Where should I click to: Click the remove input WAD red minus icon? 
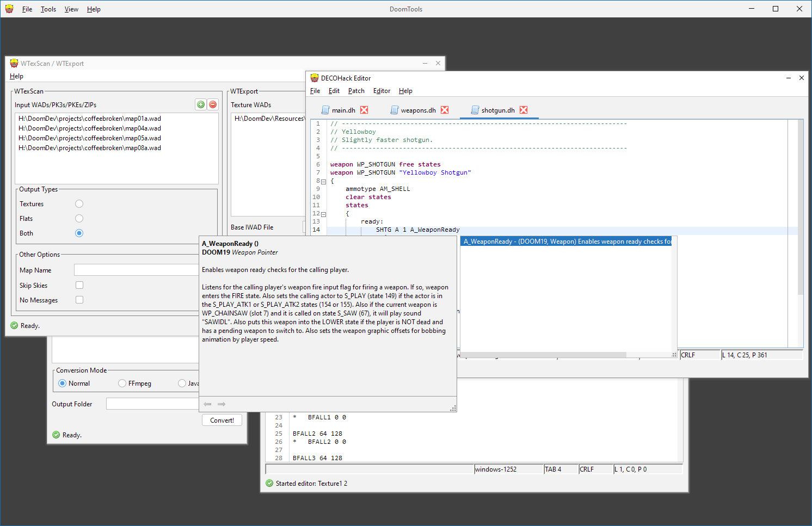(213, 104)
